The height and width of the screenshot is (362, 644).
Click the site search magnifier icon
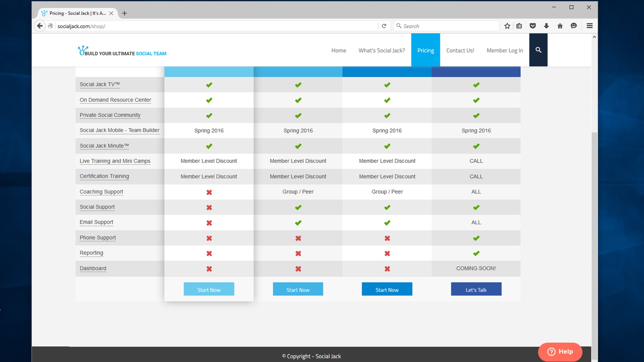pyautogui.click(x=538, y=50)
